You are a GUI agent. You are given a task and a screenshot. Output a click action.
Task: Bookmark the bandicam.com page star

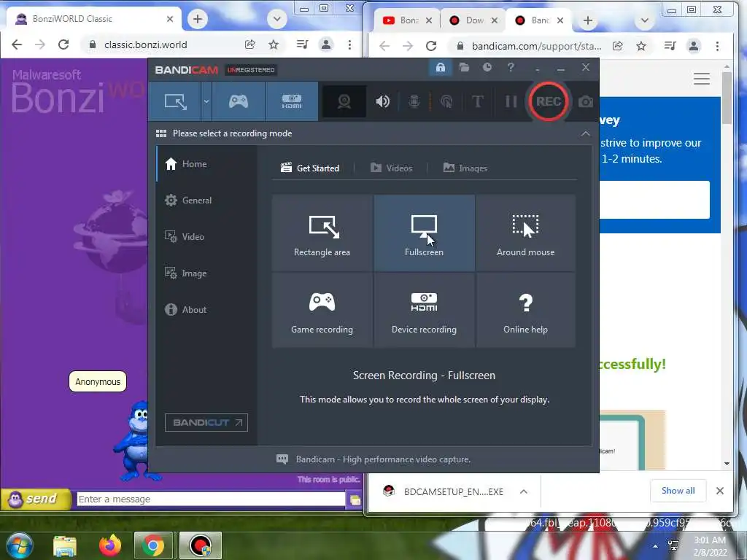[x=641, y=46]
